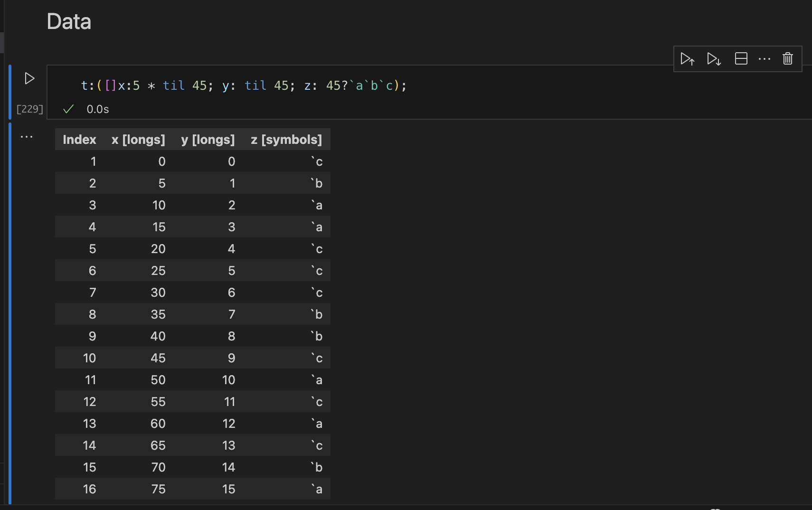Screen dimensions: 812x510
Task: Click the 0.0s execution time label
Action: [x=97, y=109]
